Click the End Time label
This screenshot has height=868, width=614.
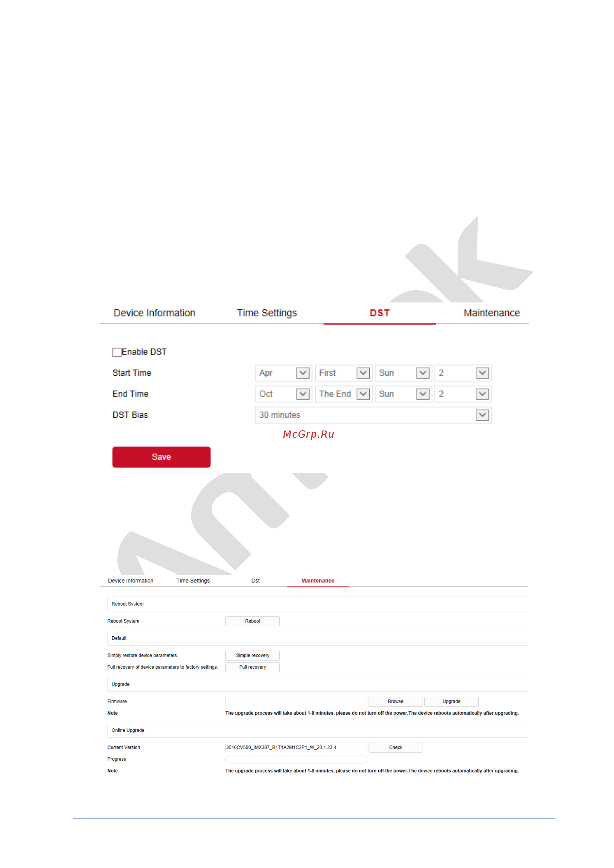pos(130,394)
